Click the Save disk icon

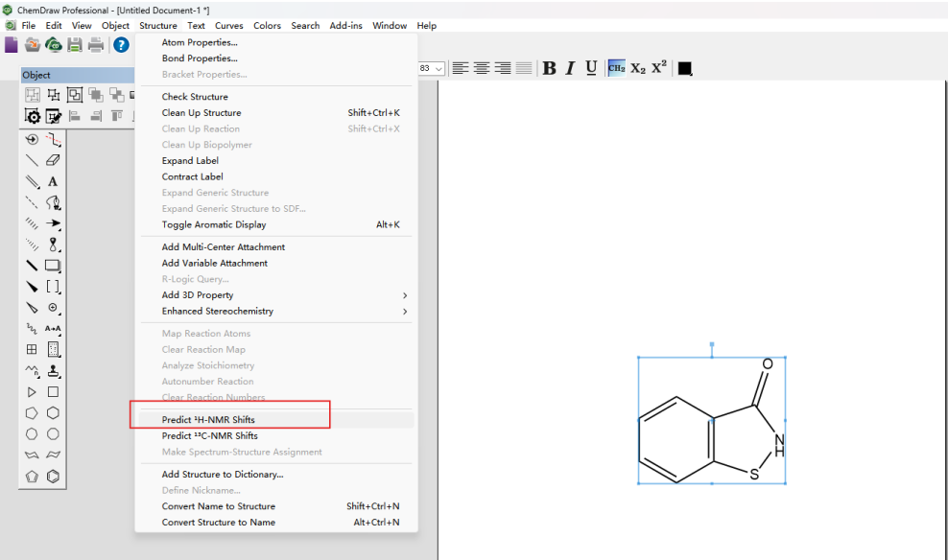[75, 45]
